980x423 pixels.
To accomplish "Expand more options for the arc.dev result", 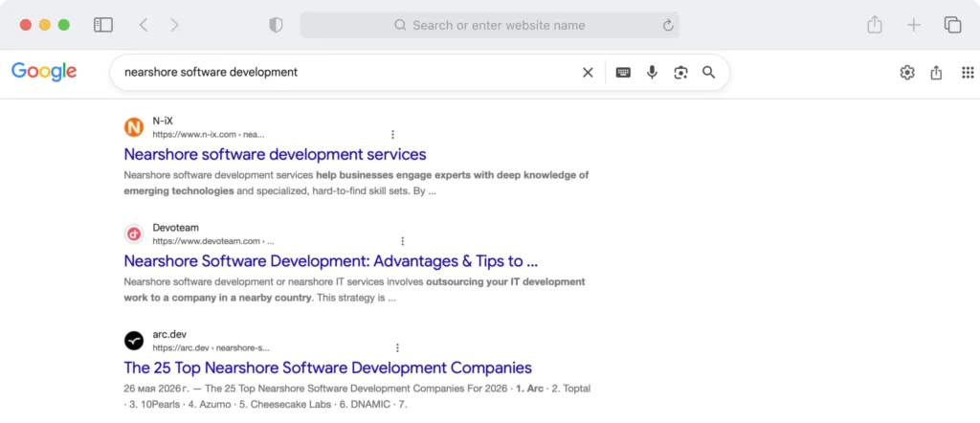I will (397, 348).
